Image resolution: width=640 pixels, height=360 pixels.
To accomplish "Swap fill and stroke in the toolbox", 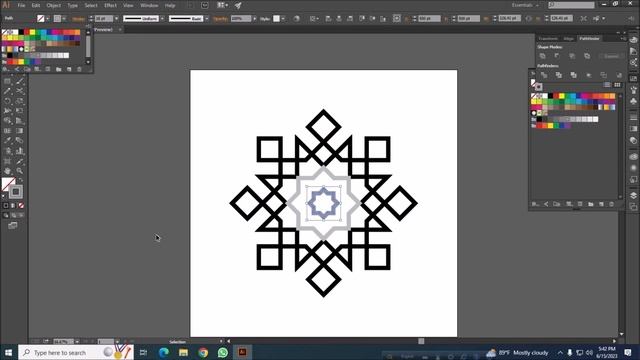I will coord(21,180).
